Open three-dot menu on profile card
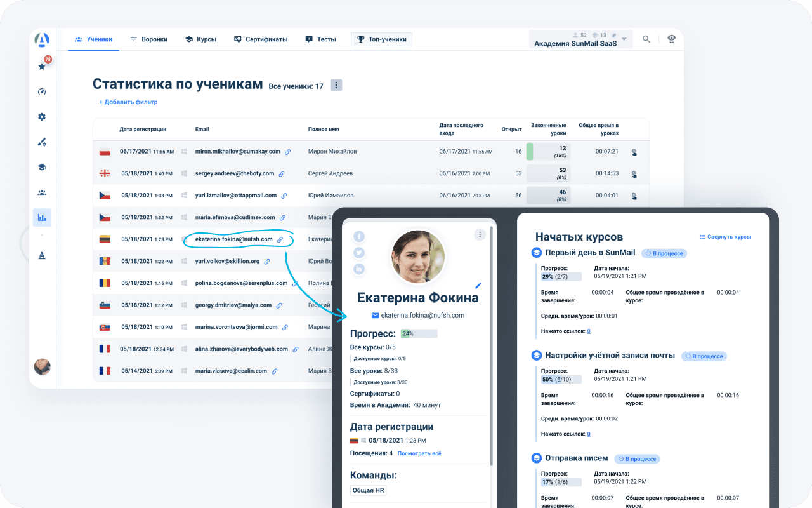812x508 pixels. 480,234
